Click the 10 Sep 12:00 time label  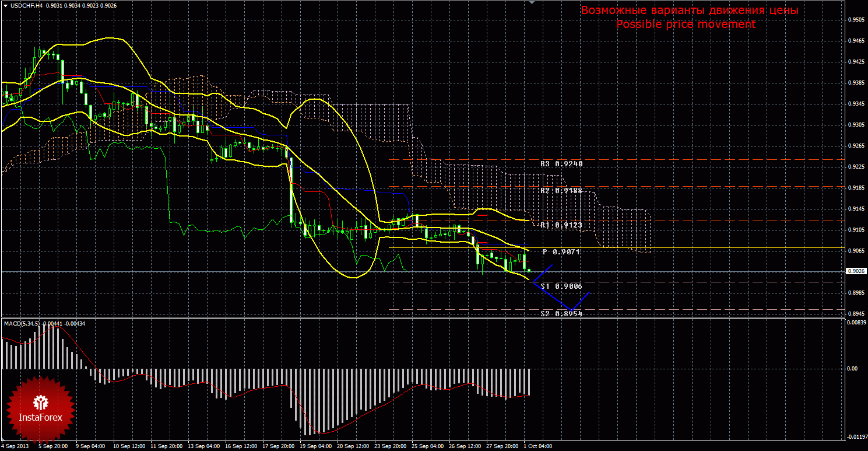128,446
